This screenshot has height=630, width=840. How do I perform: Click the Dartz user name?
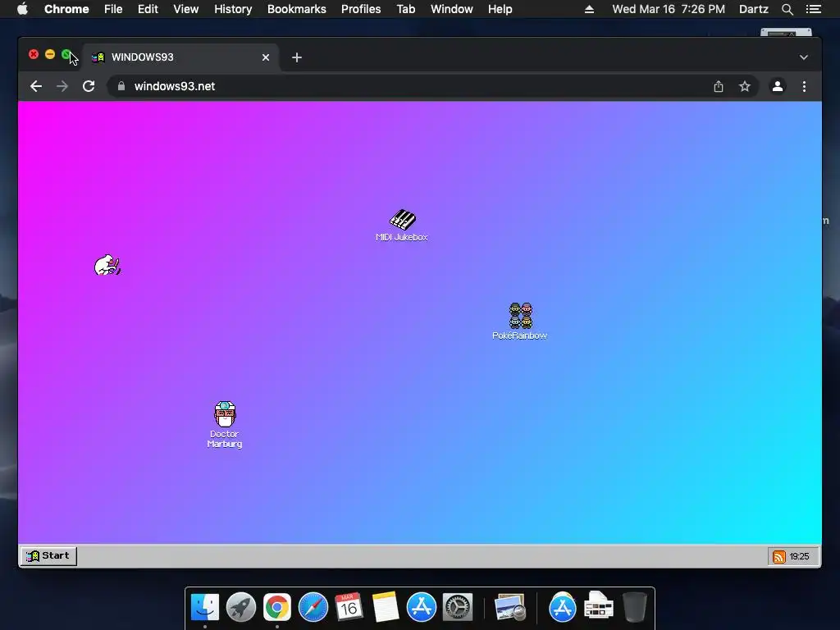pos(754,9)
